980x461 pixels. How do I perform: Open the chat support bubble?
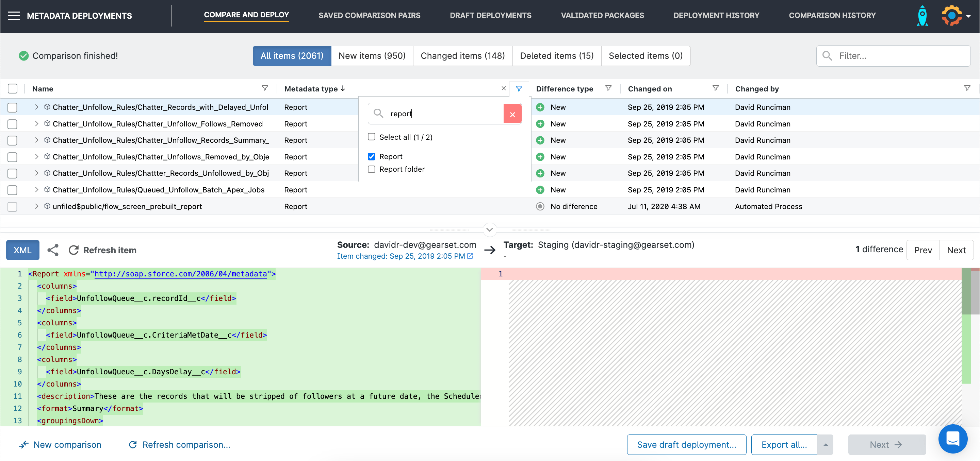(x=953, y=439)
